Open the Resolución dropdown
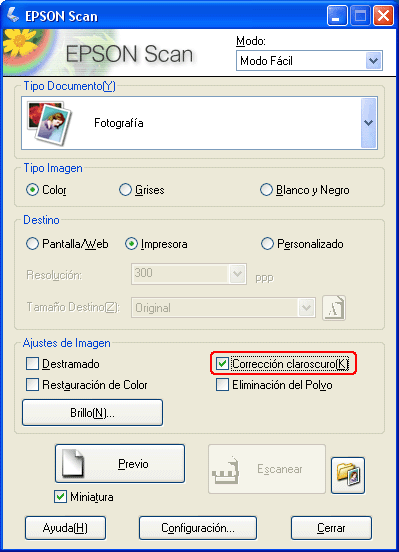Image resolution: width=399 pixels, height=552 pixels. 237,273
